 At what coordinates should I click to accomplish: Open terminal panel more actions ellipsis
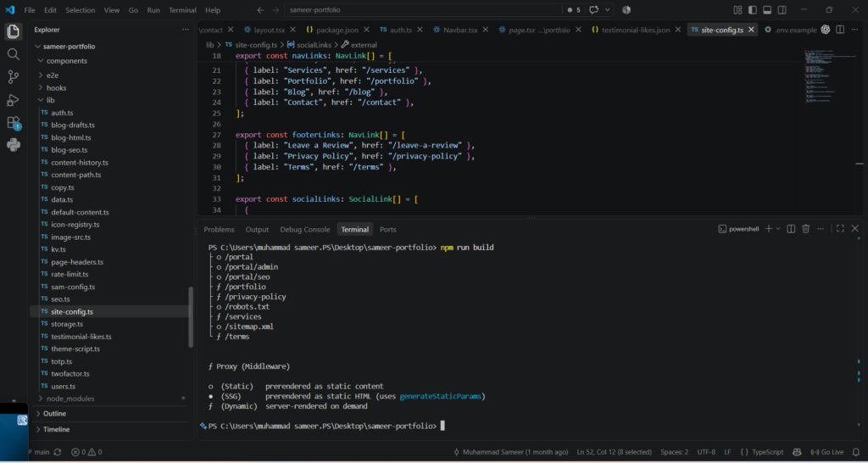click(821, 229)
